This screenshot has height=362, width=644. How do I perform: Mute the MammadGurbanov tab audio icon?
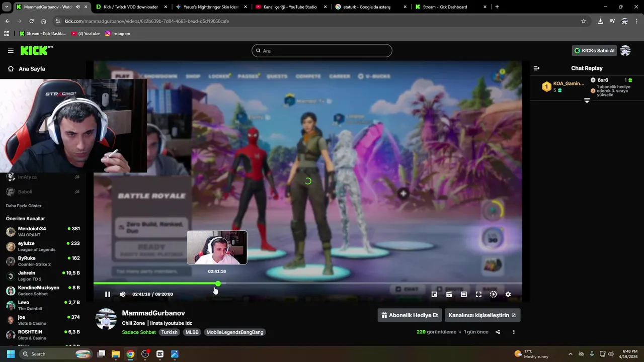[77, 7]
